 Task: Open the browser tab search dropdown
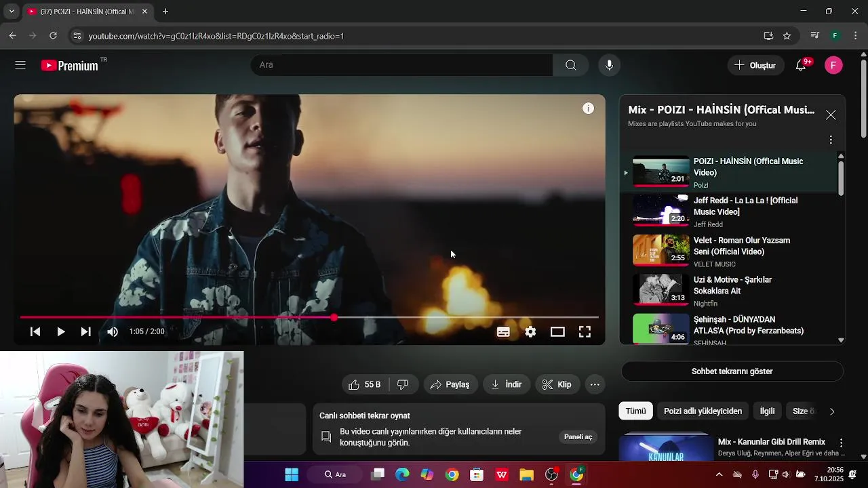tap(11, 12)
